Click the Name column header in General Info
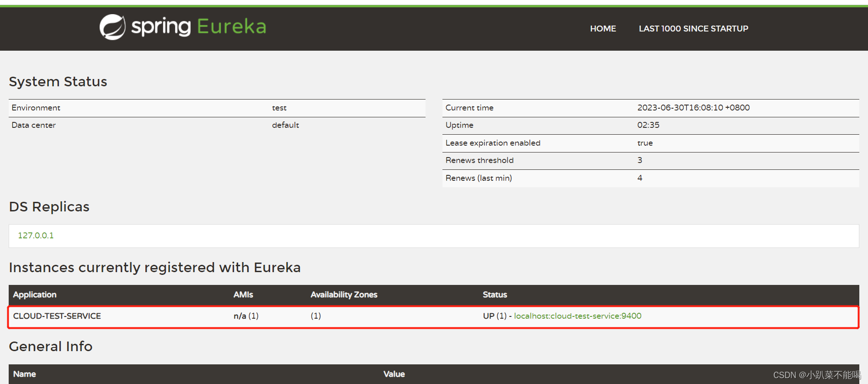The height and width of the screenshot is (384, 868). point(25,374)
